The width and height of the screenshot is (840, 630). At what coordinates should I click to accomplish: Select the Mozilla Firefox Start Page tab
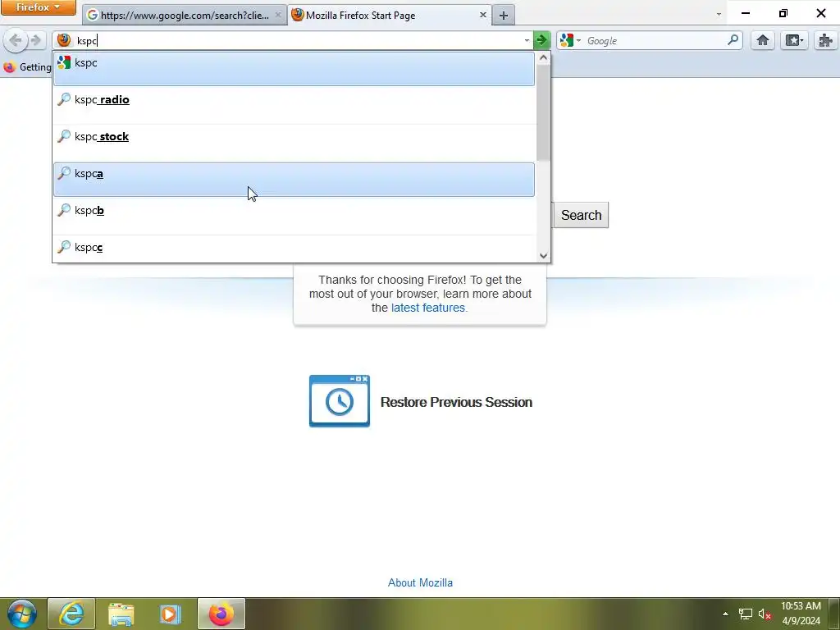[389, 15]
